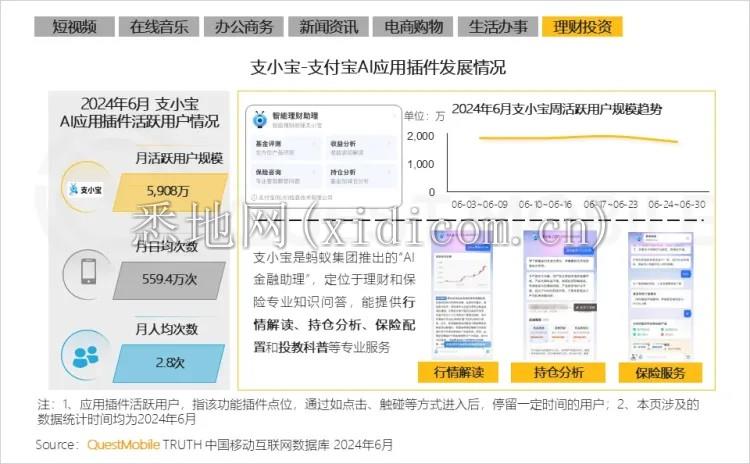Image resolution: width=750 pixels, height=464 pixels.
Task: Click the yellow 持仓分析 label below the screenshots
Action: pos(558,372)
